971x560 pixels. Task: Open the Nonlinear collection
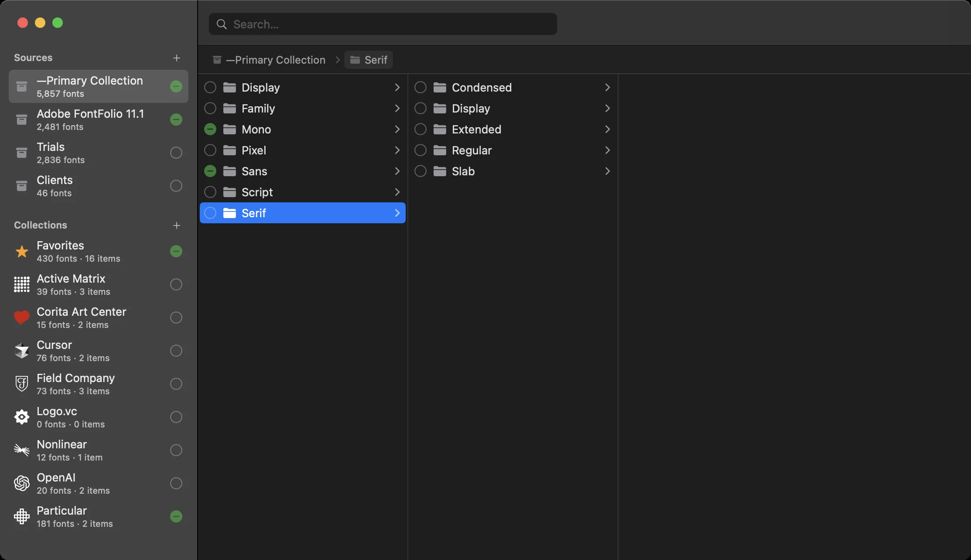point(99,450)
